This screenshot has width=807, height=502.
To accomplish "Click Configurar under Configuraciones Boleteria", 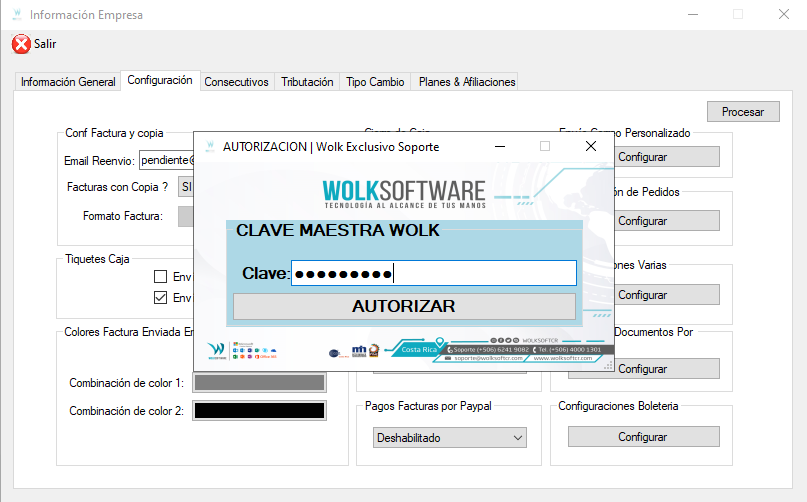I will [x=644, y=437].
